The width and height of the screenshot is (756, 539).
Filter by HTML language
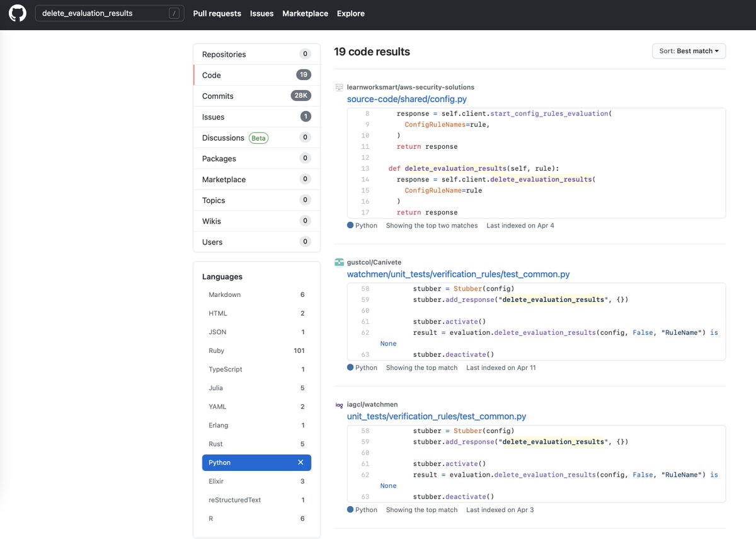256,313
